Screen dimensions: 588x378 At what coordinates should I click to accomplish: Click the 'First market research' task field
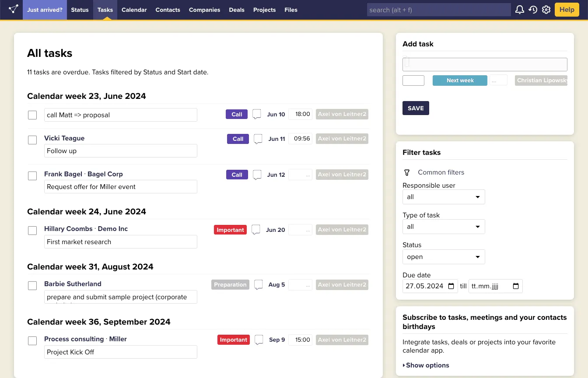121,242
